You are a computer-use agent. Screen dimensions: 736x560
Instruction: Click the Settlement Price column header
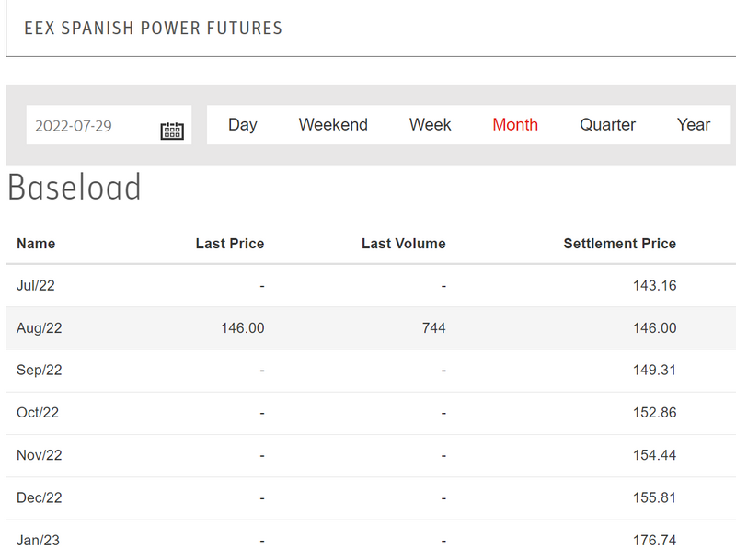click(x=619, y=244)
